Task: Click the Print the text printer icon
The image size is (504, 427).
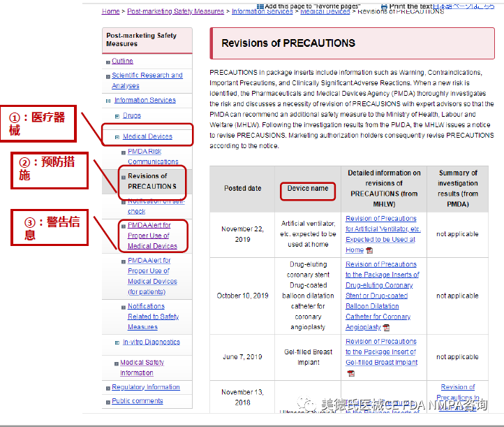Action: [383, 6]
